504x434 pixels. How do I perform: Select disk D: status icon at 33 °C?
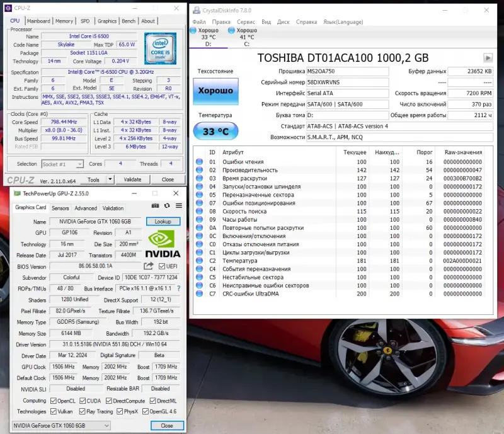(x=193, y=30)
